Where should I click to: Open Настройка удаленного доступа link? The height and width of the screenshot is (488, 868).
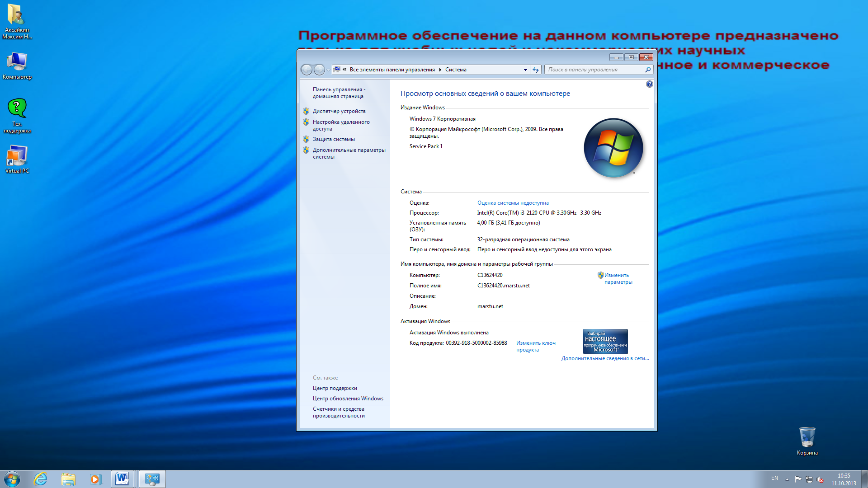pyautogui.click(x=341, y=126)
